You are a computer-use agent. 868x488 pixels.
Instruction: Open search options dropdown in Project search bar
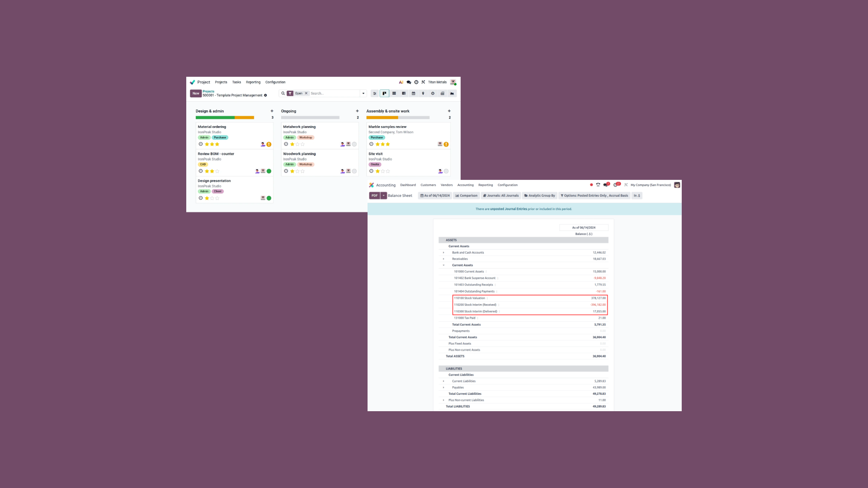363,94
